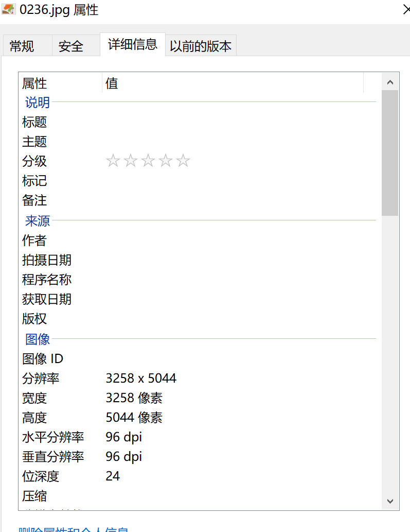Click the 删除属性和个人信息 link
Image resolution: width=410 pixels, height=532 pixels.
pyautogui.click(x=74, y=529)
